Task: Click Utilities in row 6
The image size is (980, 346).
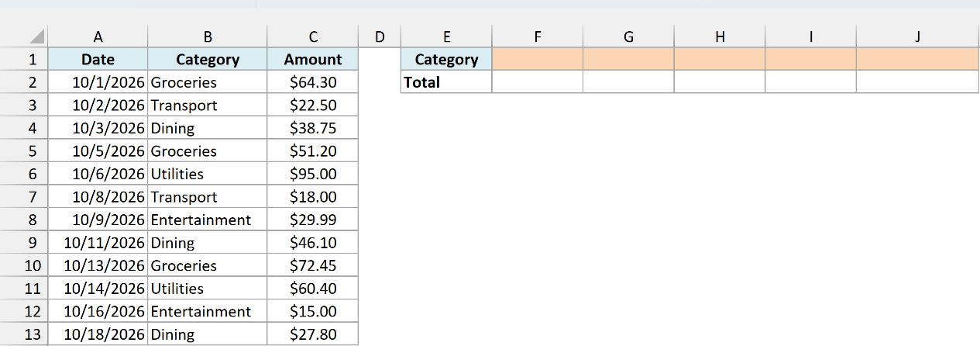Action: click(177, 174)
